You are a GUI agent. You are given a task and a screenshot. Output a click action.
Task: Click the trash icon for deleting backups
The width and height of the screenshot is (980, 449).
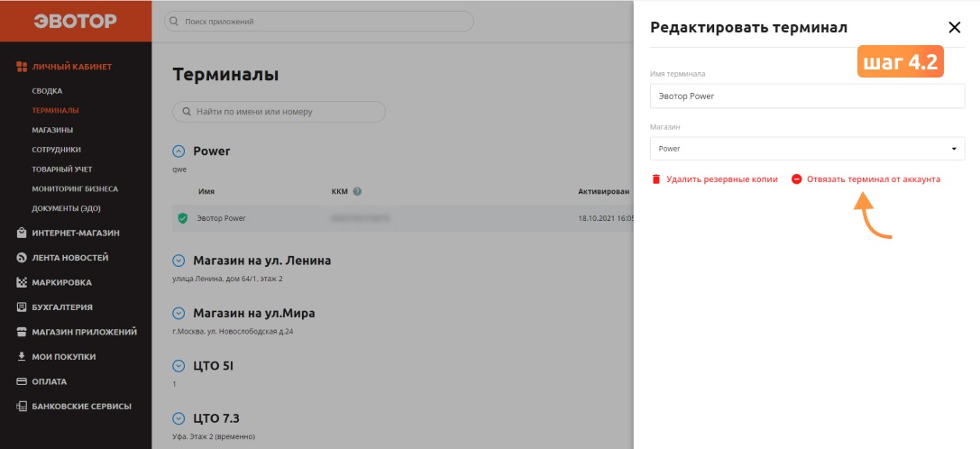click(x=656, y=179)
